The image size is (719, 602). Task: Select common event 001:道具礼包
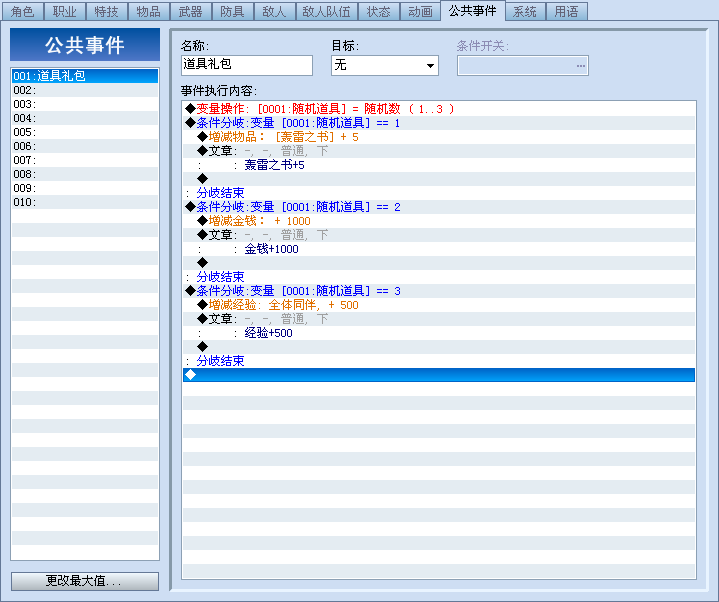pos(85,76)
